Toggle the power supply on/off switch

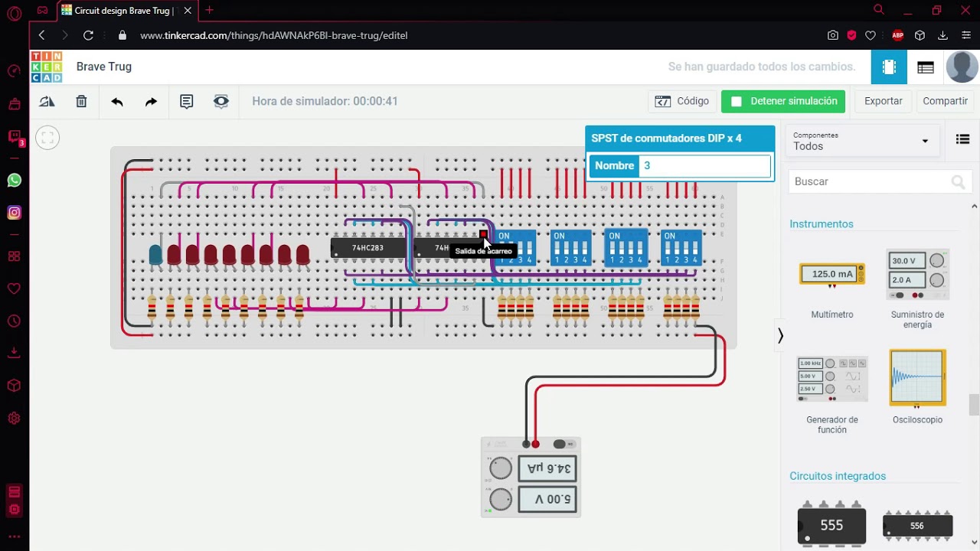point(563,444)
